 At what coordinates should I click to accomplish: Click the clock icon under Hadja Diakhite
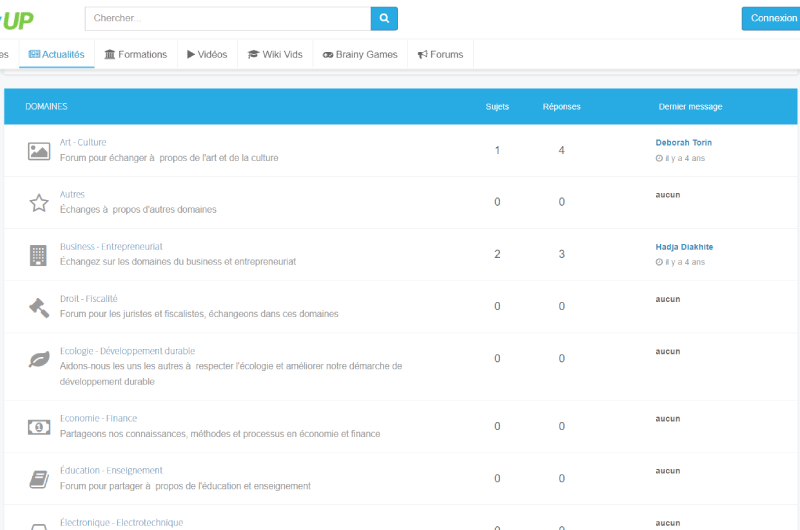tap(659, 262)
